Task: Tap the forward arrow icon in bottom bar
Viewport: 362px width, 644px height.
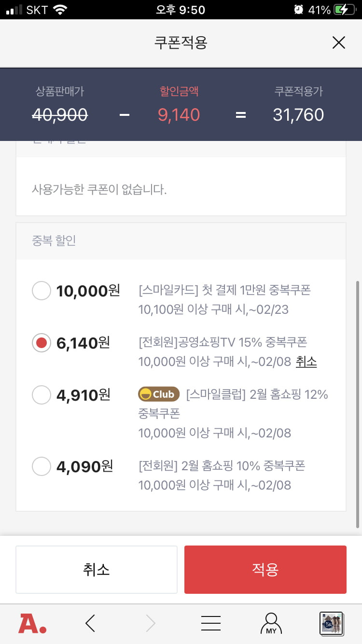Action: point(151,623)
